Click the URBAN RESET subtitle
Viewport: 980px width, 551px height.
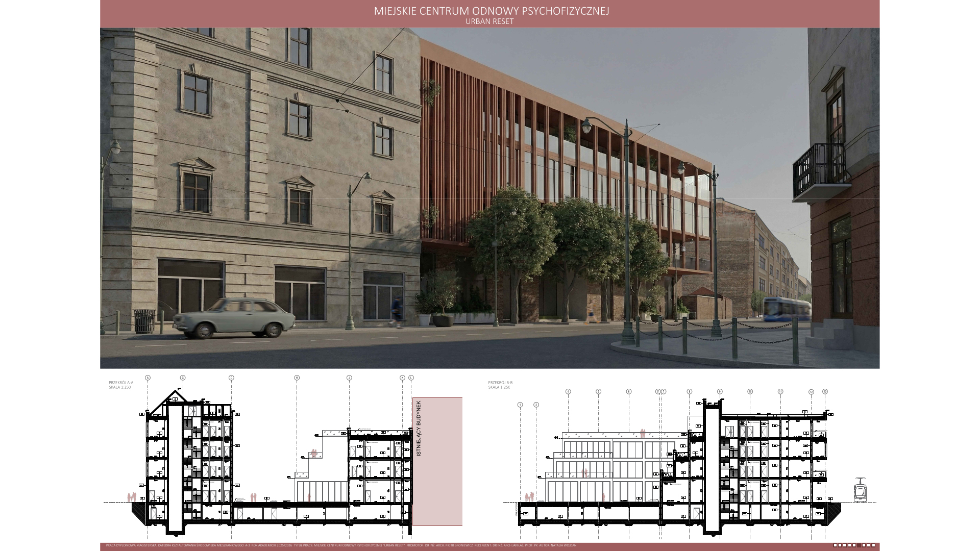click(x=489, y=21)
